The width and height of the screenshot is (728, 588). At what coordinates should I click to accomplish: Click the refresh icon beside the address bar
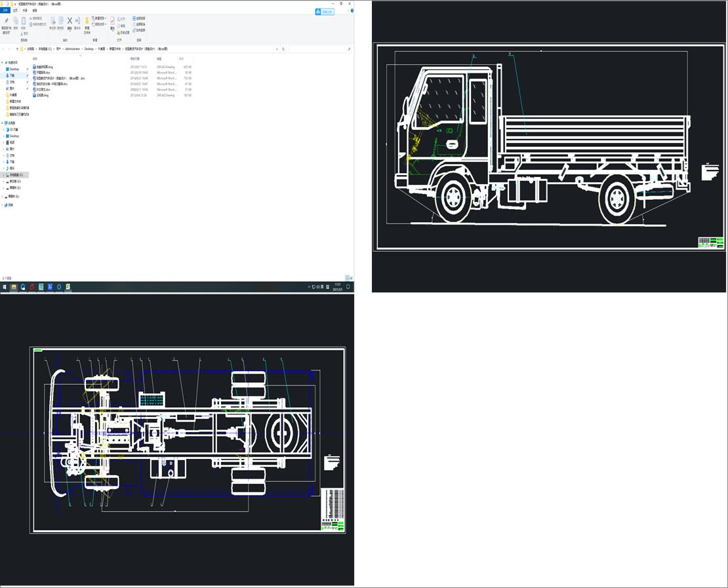(x=283, y=49)
